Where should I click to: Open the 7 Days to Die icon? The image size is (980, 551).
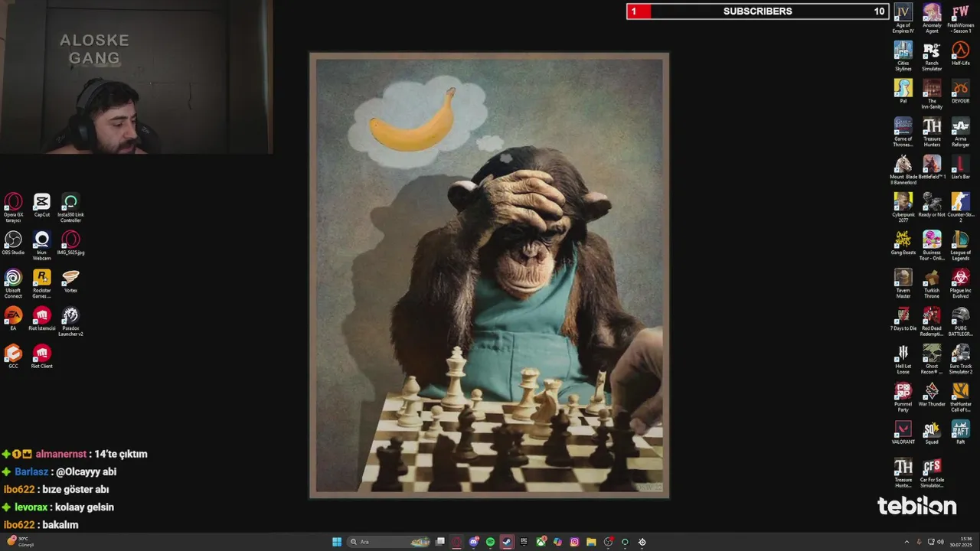coord(903,318)
